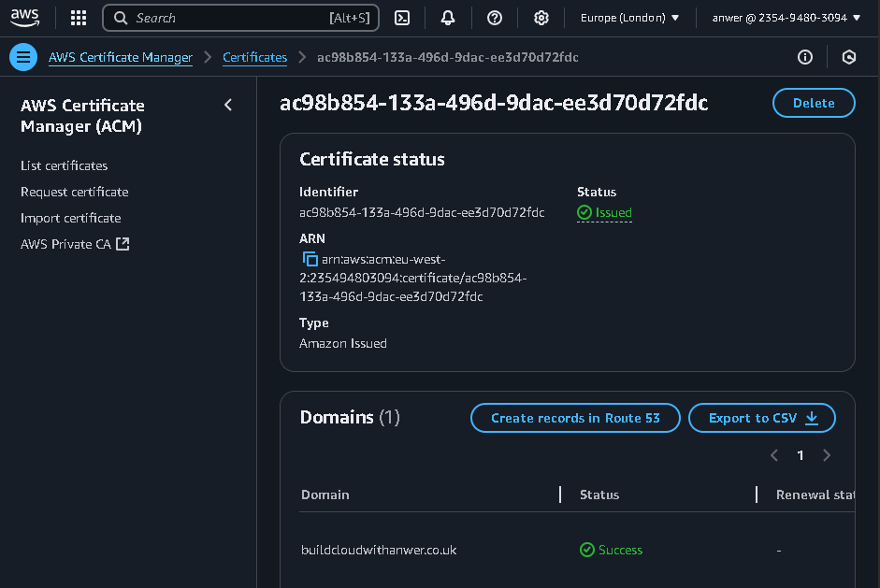The width and height of the screenshot is (880, 588).
Task: Click the Amazon Issued type value
Action: click(343, 343)
